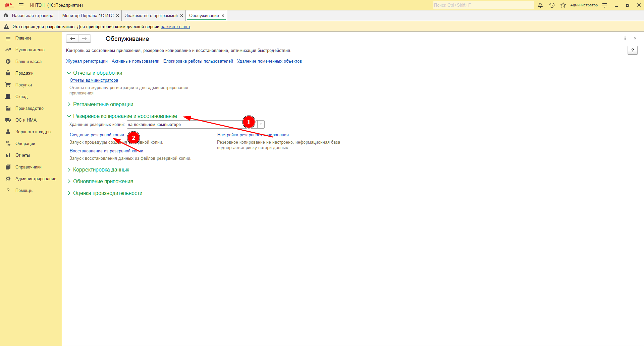Open the Журнал регистрации link
Viewport: 644px width, 346px height.
tap(87, 61)
